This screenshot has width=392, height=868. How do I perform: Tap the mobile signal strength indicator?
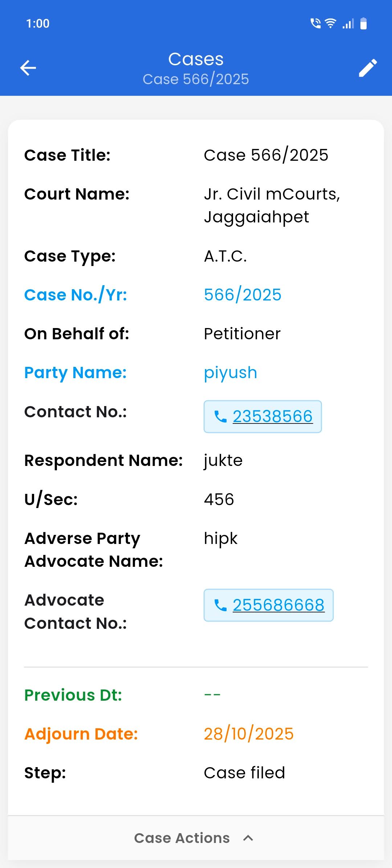click(x=348, y=23)
